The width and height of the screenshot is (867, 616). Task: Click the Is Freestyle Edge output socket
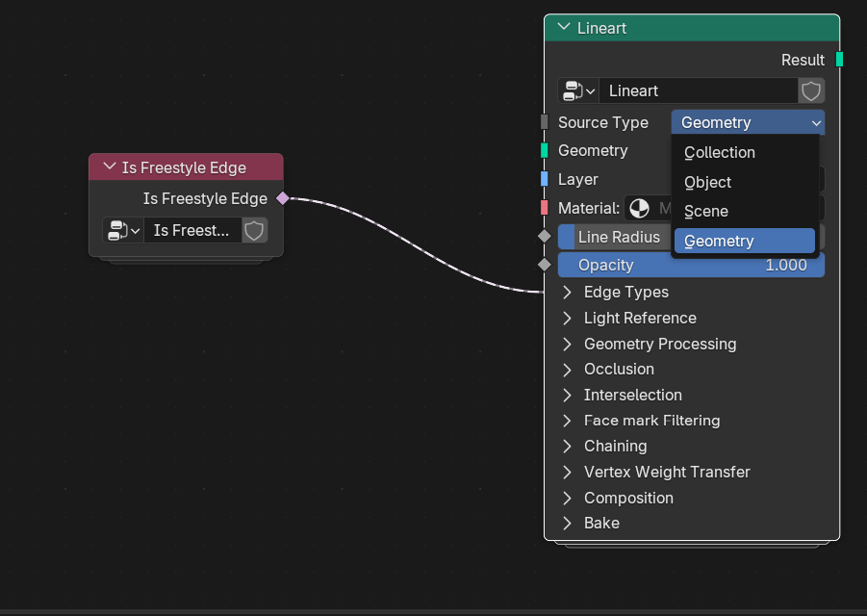[283, 198]
